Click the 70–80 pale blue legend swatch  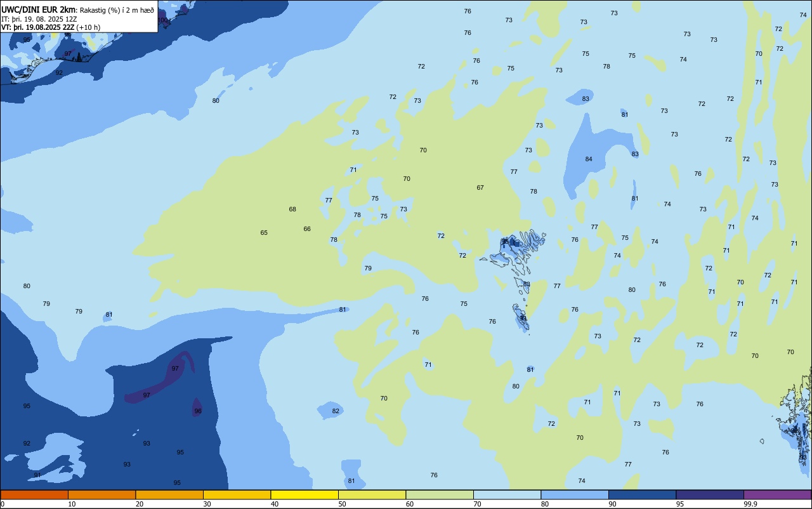(507, 494)
